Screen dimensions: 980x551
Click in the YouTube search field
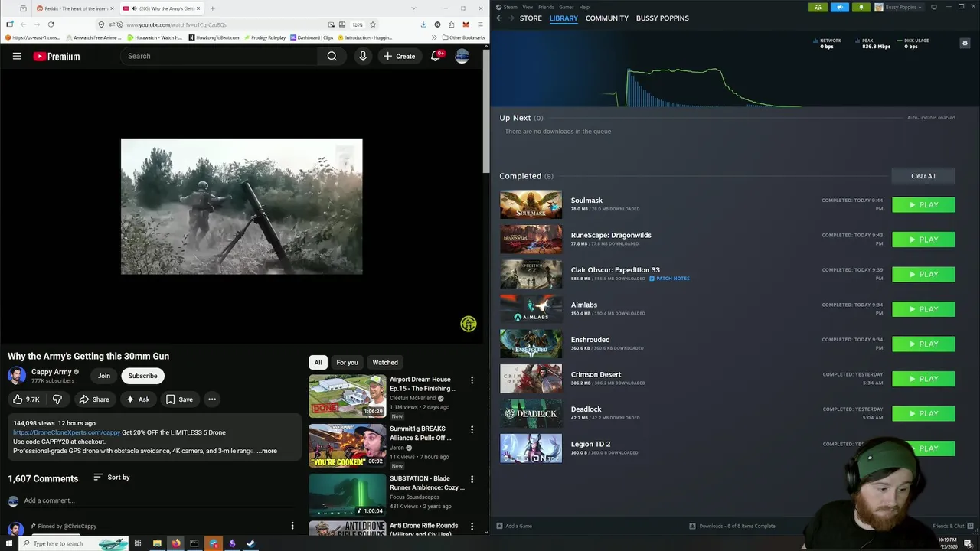click(x=218, y=56)
